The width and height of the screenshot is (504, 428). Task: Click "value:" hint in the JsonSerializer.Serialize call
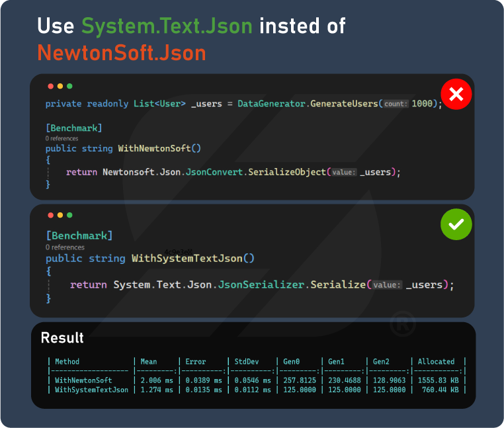pyautogui.click(x=387, y=285)
